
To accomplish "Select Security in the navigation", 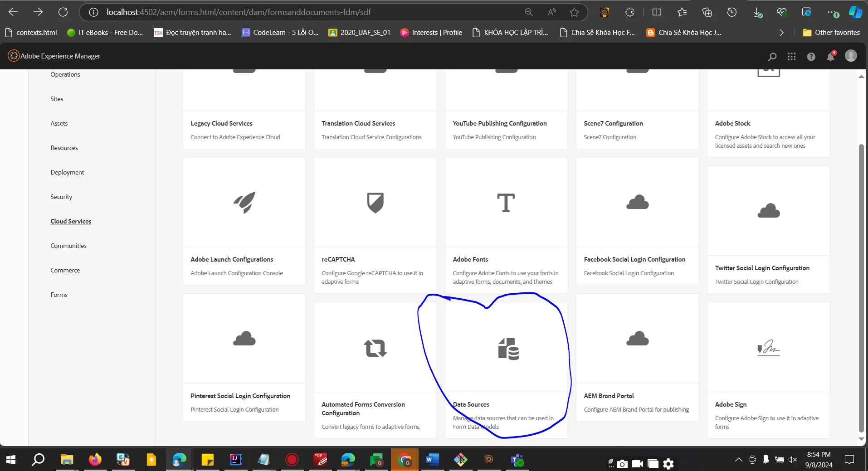I will (61, 197).
